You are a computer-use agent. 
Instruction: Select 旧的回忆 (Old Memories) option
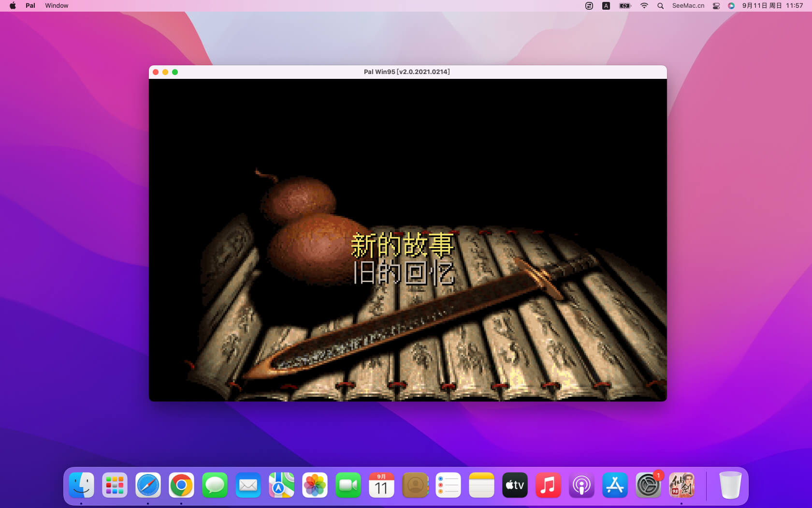[404, 273]
